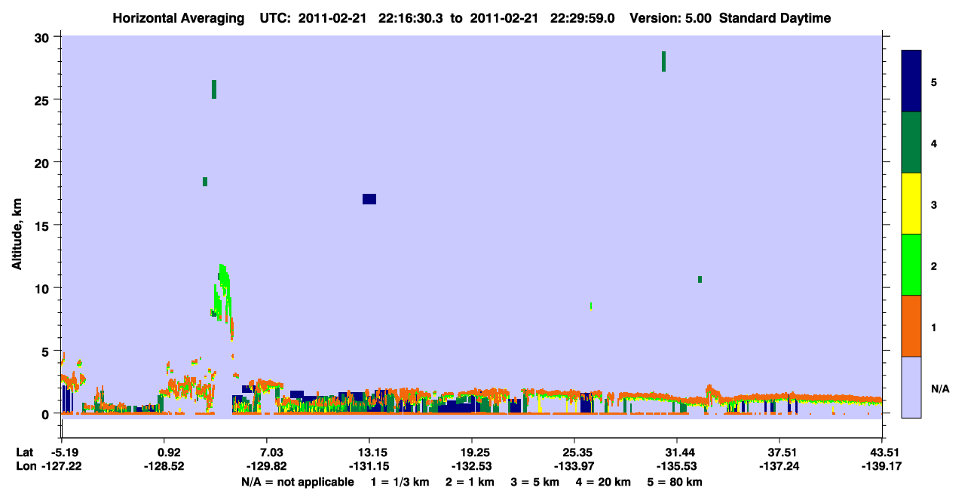
Task: Click '4 = 20 km' legend text
Action: coord(604,482)
